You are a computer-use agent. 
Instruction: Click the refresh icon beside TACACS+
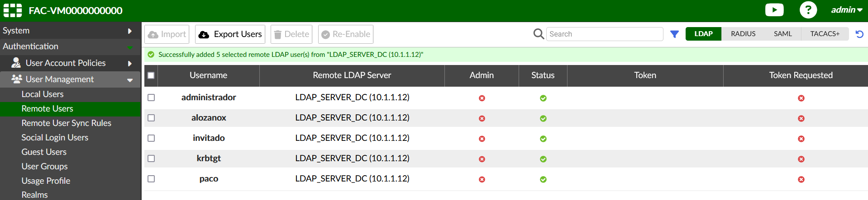pos(859,34)
